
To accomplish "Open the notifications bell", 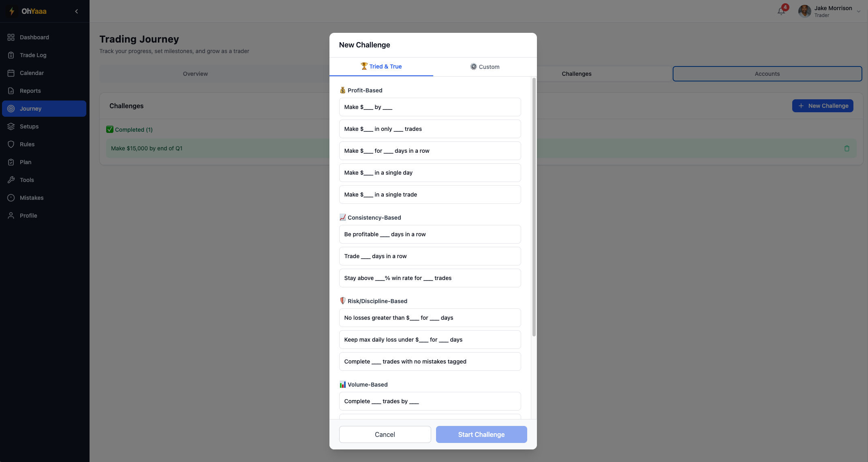I will tap(781, 11).
